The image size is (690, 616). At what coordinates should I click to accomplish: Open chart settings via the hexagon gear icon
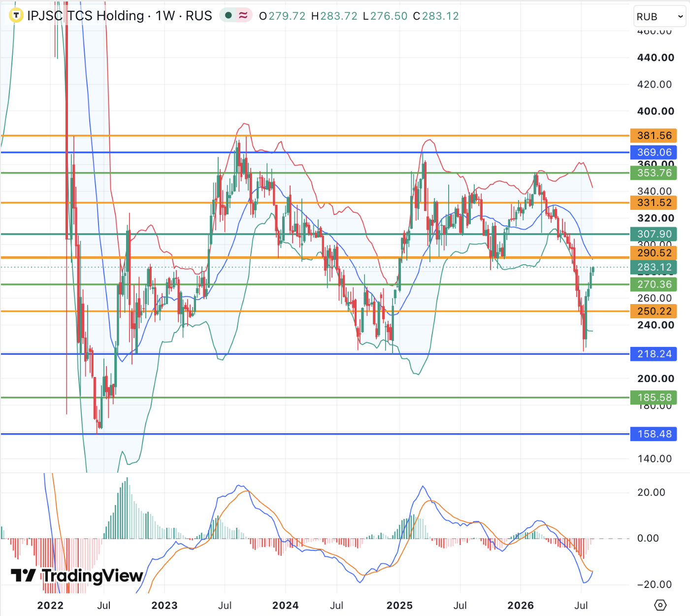tap(660, 605)
